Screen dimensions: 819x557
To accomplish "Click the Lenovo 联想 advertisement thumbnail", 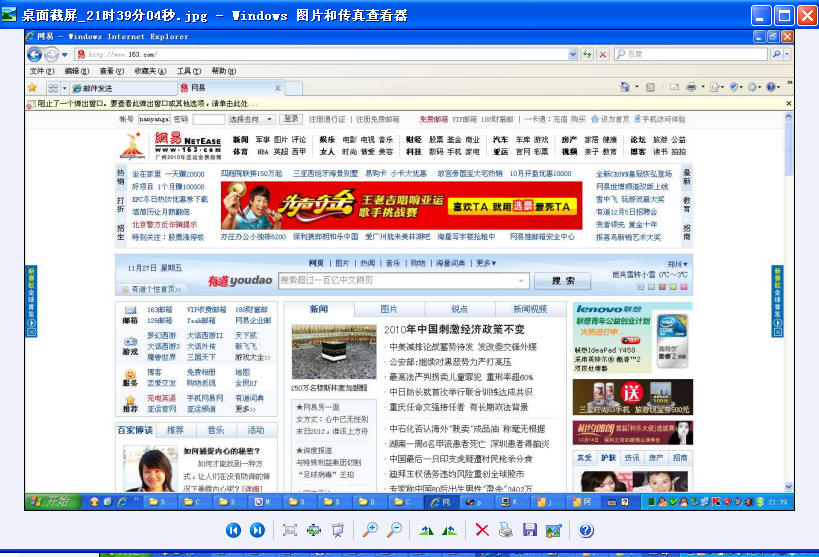I will pos(633,338).
